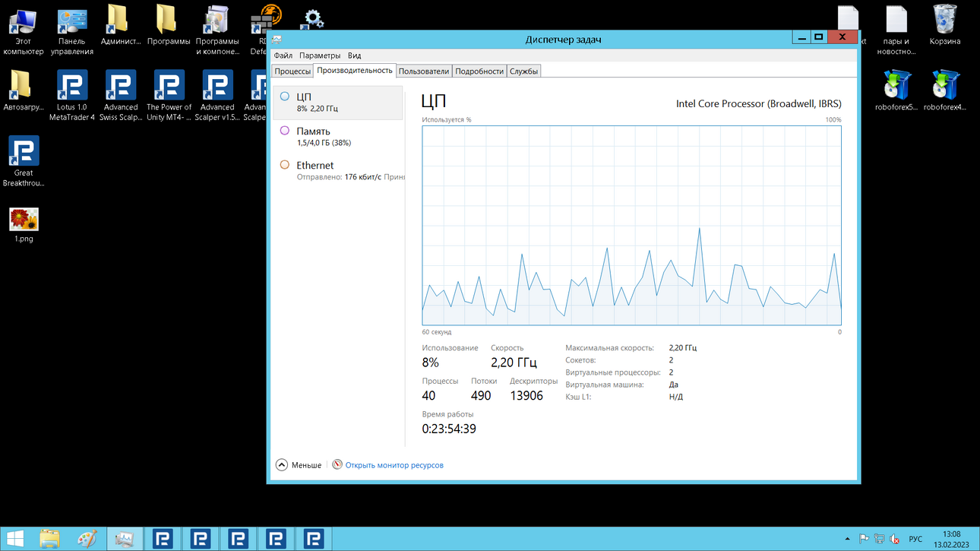Open the Параметры menu

(320, 55)
